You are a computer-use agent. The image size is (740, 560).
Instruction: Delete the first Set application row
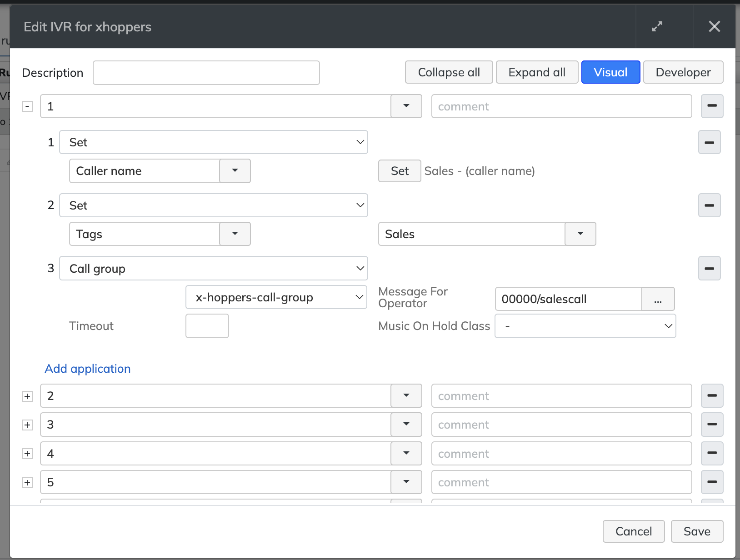(709, 142)
